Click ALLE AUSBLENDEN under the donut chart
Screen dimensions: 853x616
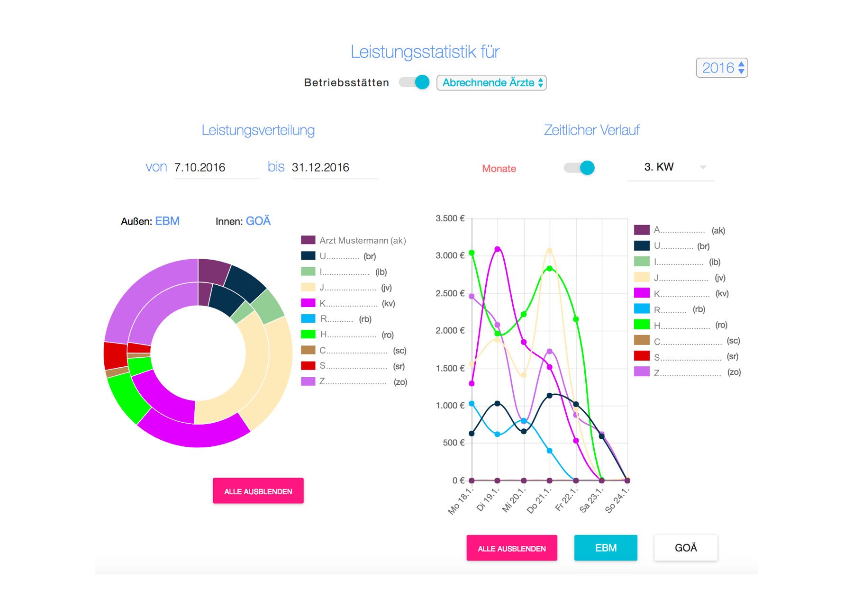coord(258,491)
